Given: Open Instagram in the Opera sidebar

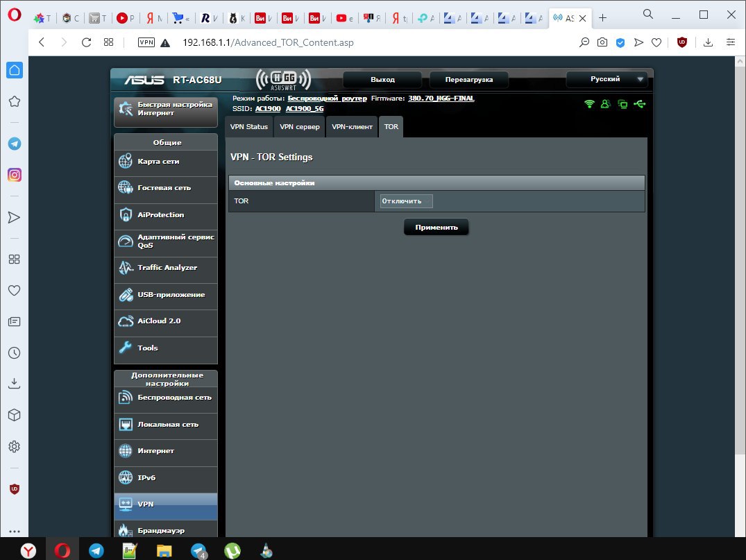Looking at the screenshot, I should click(x=15, y=175).
